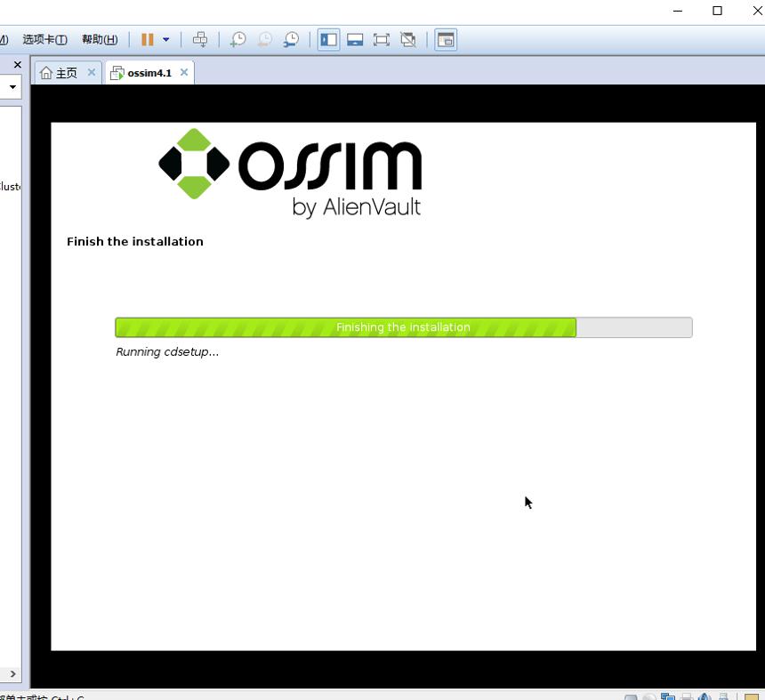Pause the virtual machine
Viewport: 765px width, 700px height.
(148, 39)
